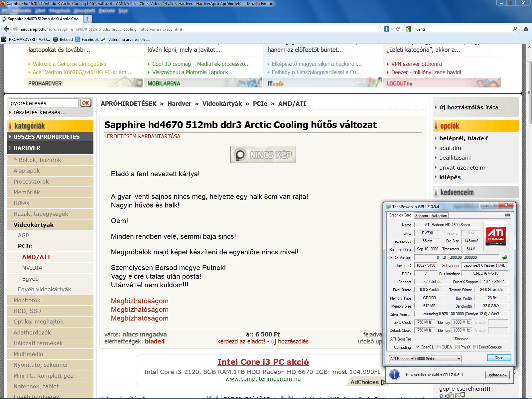The image size is (532, 399).
Task: Click the magnifier in the search box
Action: click(x=515, y=29)
